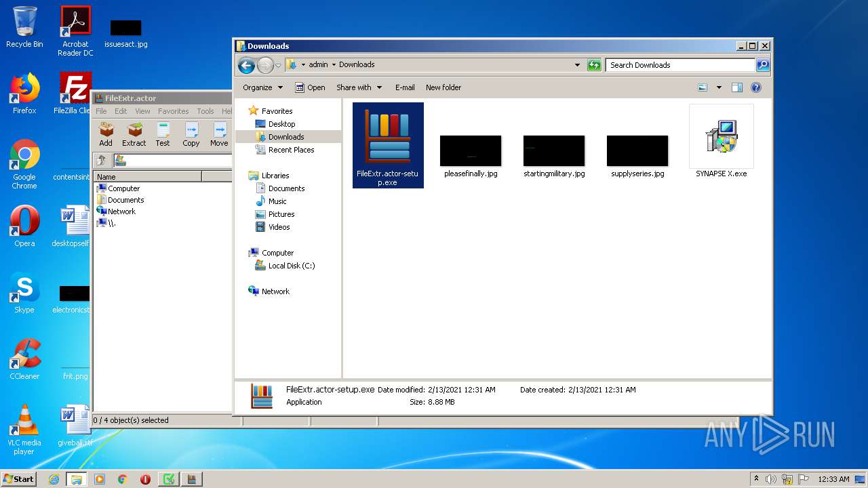868x488 pixels.
Task: Go up one level in FileExtr.actor
Action: [101, 161]
